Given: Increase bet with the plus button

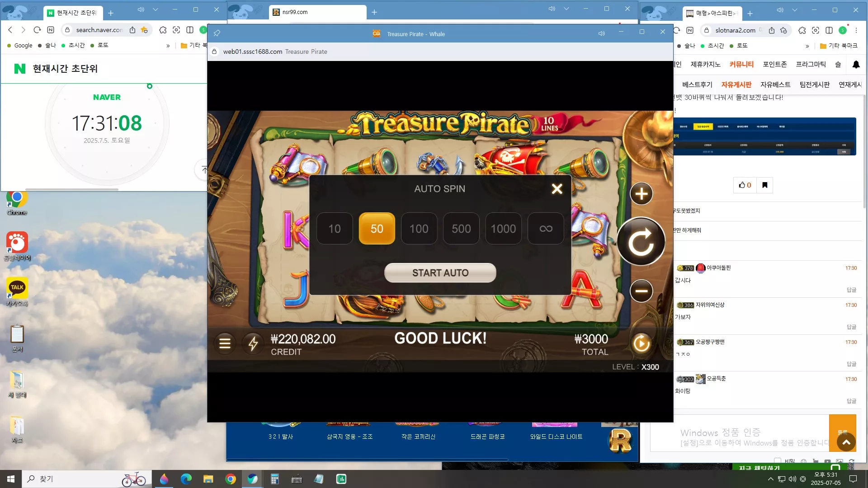Looking at the screenshot, I should pyautogui.click(x=642, y=194).
